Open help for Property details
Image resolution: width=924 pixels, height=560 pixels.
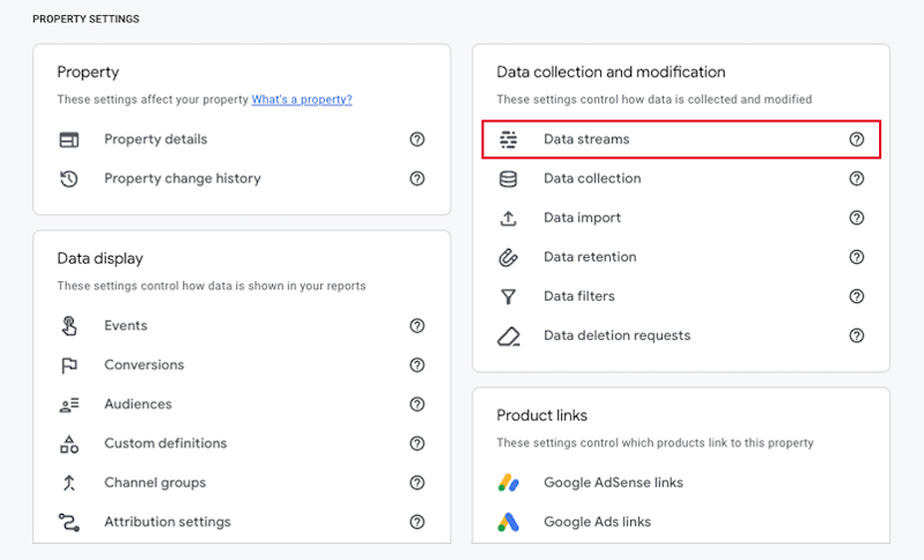418,140
